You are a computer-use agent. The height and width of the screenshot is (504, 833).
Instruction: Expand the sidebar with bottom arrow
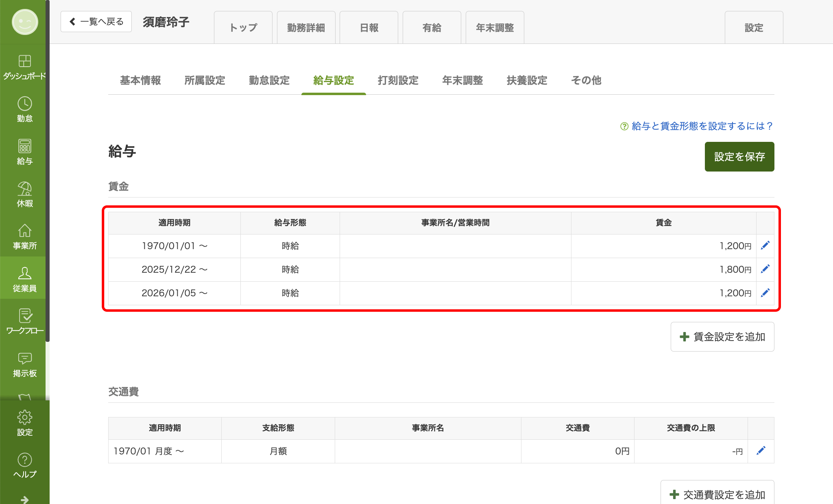click(24, 499)
